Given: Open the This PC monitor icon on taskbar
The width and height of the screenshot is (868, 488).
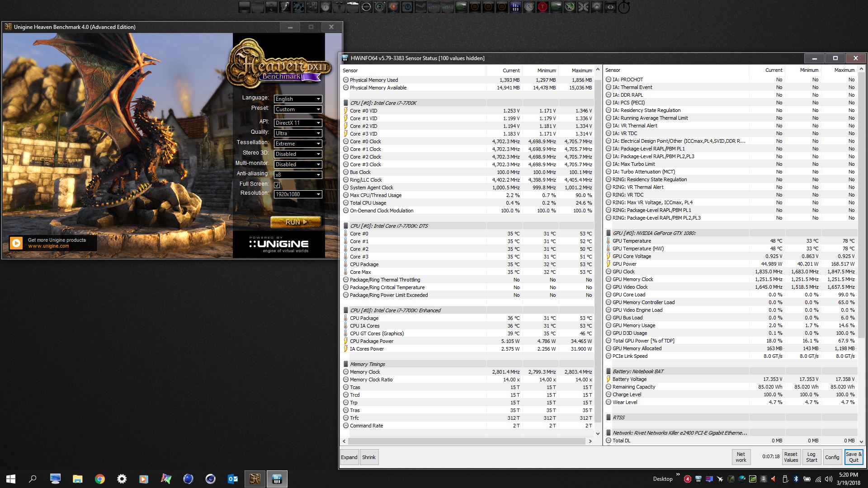Looking at the screenshot, I should tap(55, 479).
